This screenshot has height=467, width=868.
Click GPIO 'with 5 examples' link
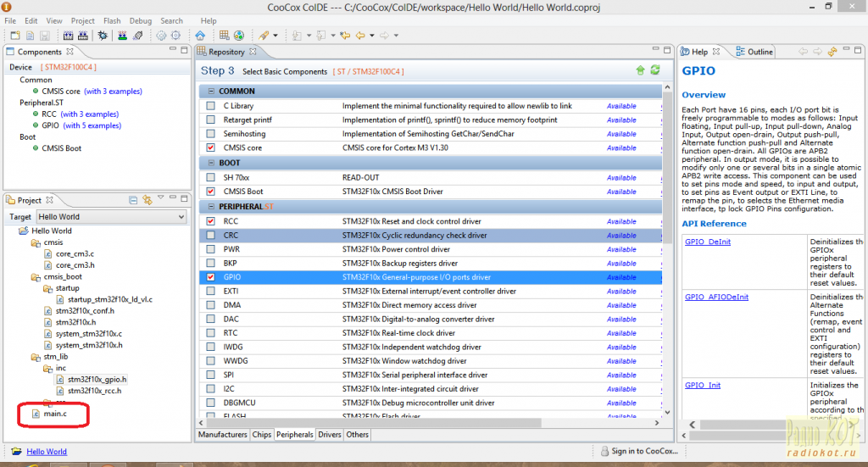tap(92, 125)
